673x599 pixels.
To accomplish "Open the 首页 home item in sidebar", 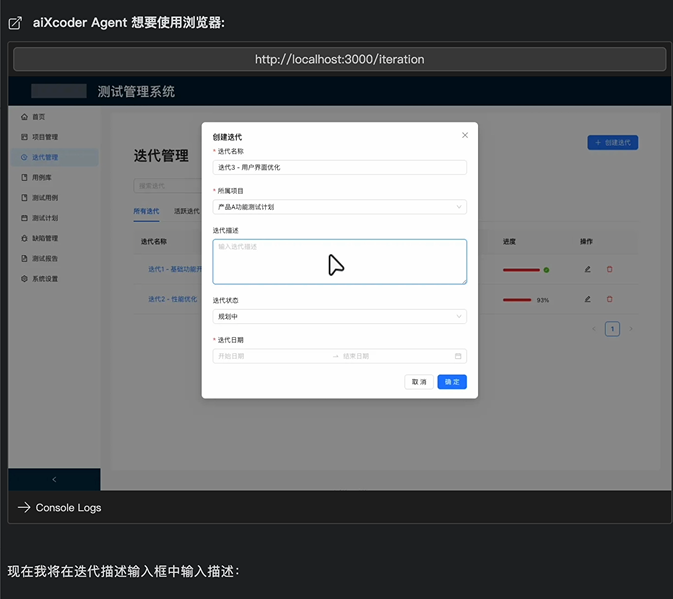I will tap(38, 117).
